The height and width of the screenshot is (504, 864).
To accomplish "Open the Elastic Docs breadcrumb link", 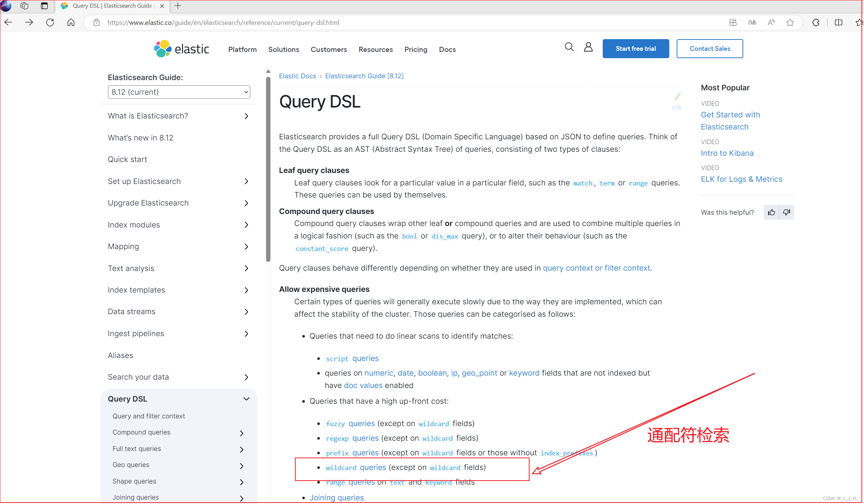I will click(298, 76).
